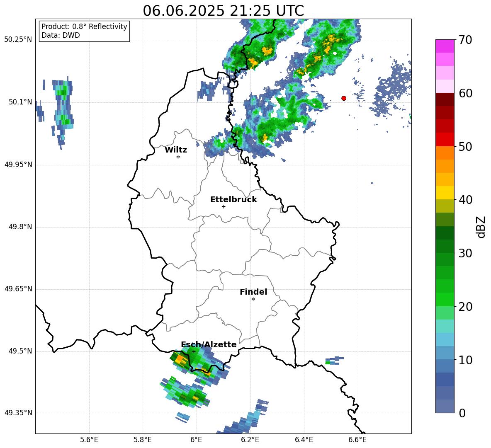Click the Ettelbruck location cross marker
Image resolution: width=491 pixels, height=448 pixels.
(224, 206)
